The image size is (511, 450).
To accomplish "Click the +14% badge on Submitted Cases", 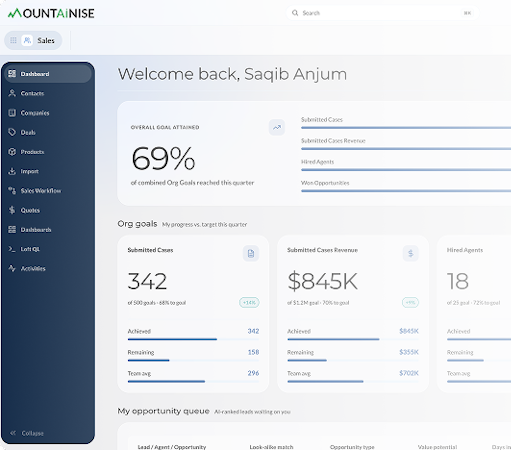I will coord(249,302).
